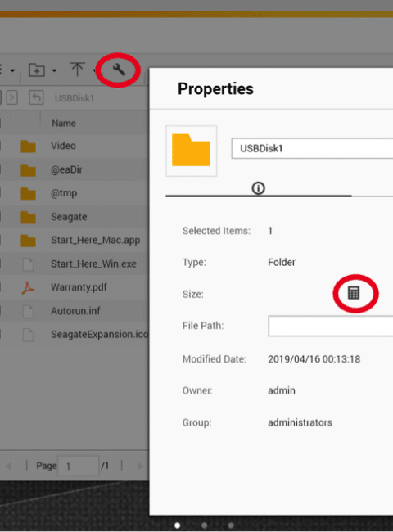Click the File Path text field
Screen dimensions: 393x532
tap(331, 326)
